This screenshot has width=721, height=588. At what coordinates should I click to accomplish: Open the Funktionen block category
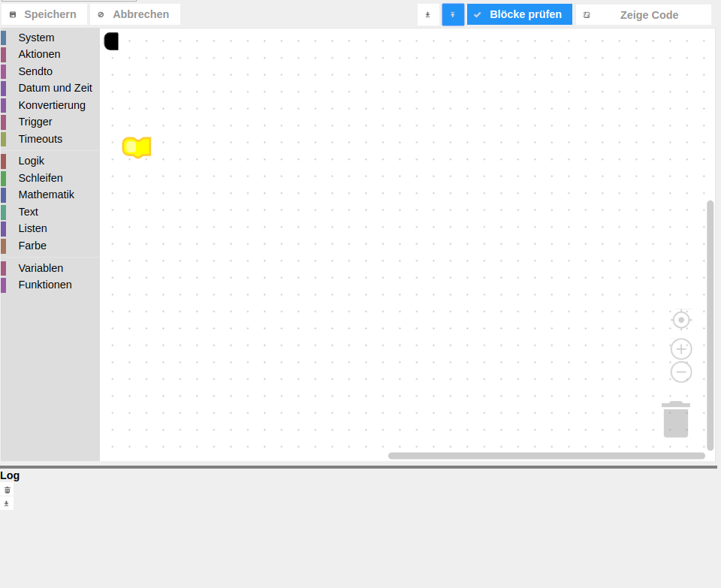[50, 285]
